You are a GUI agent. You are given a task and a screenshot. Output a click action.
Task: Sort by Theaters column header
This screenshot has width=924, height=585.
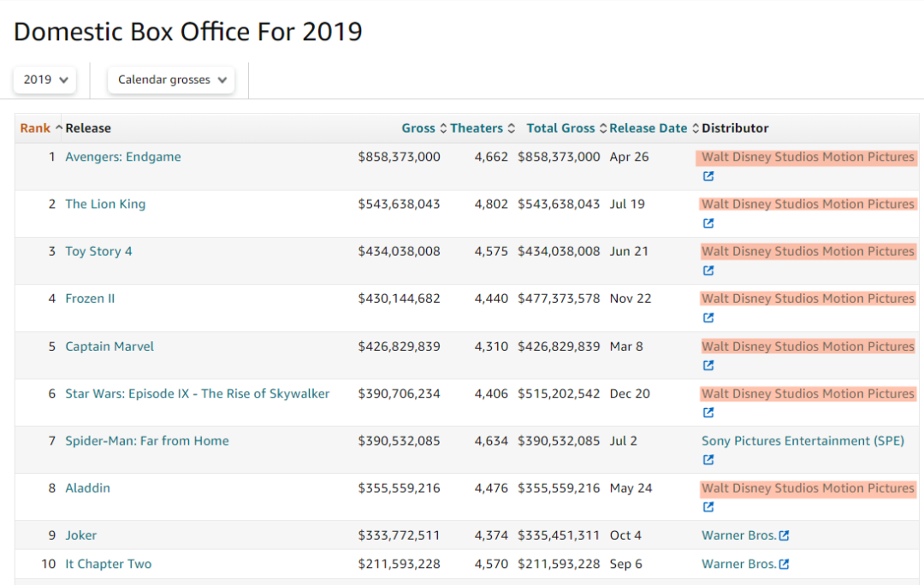coord(477,128)
